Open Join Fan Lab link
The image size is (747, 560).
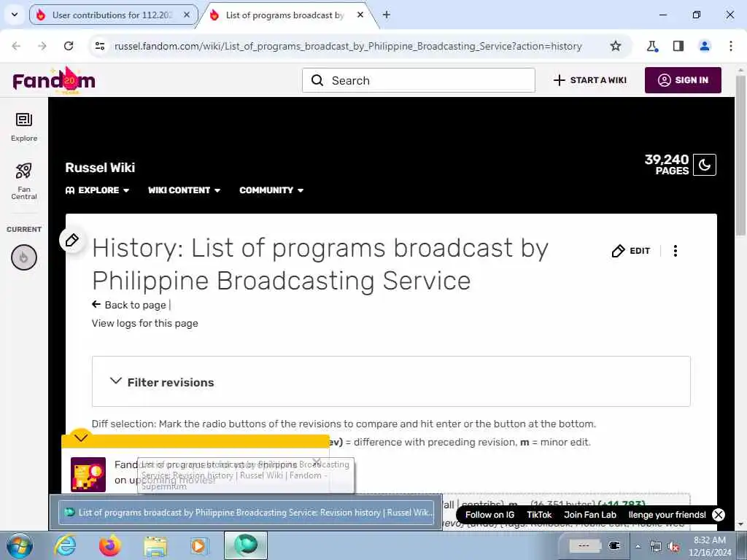[x=589, y=515]
